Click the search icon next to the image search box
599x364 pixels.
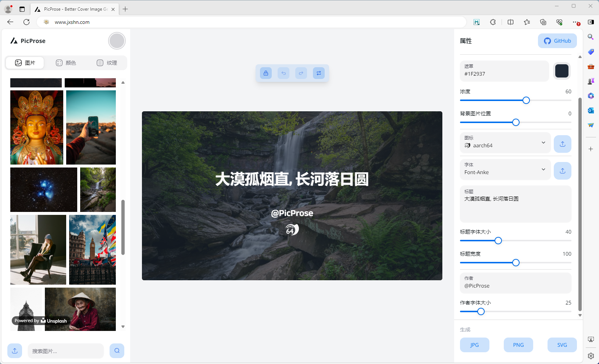point(117,351)
